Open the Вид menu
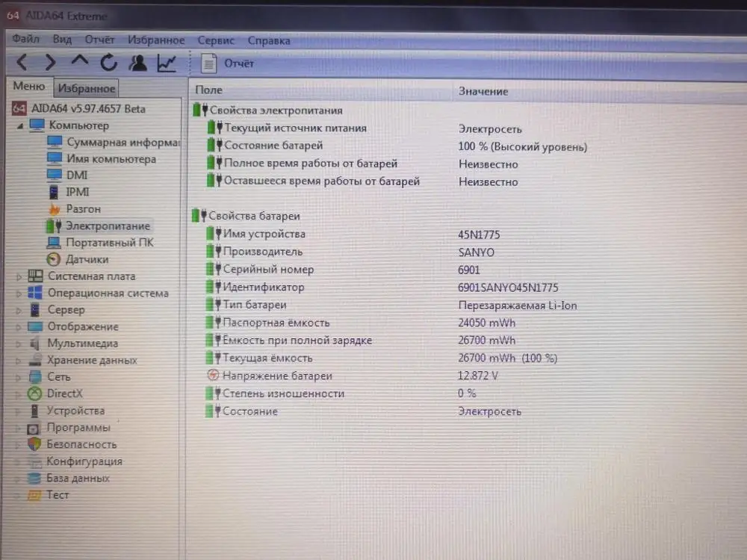 pyautogui.click(x=62, y=39)
